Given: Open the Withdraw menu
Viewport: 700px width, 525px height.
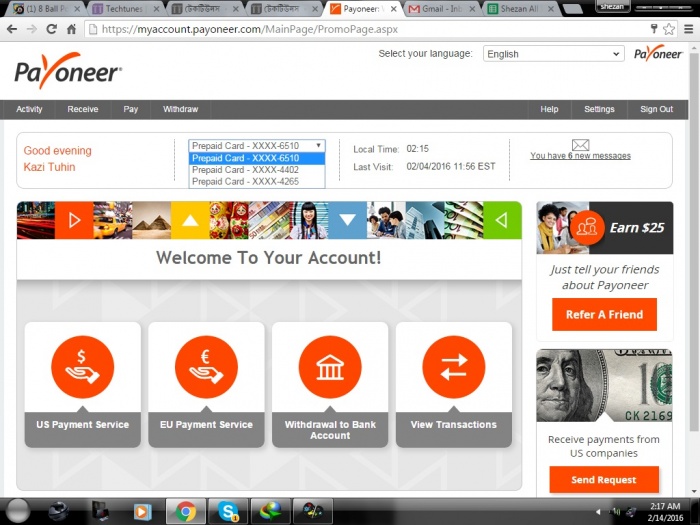Looking at the screenshot, I should 180,109.
